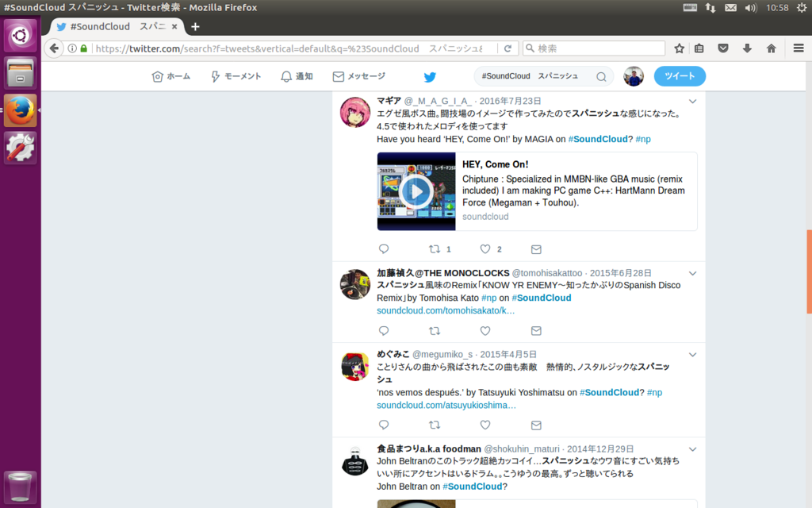This screenshot has width=812, height=508.
Task: Like the マギア tweet
Action: (485, 248)
